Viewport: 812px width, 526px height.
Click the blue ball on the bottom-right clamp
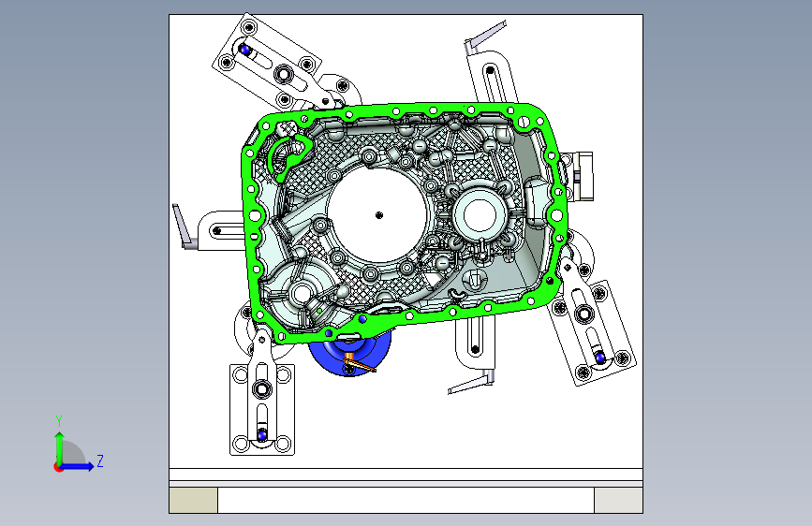coord(599,357)
